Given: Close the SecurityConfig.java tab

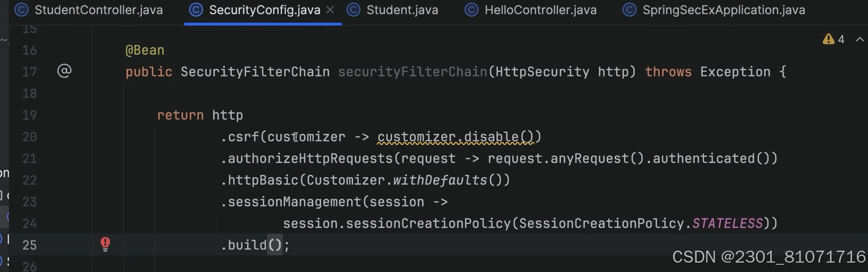Looking at the screenshot, I should (330, 9).
